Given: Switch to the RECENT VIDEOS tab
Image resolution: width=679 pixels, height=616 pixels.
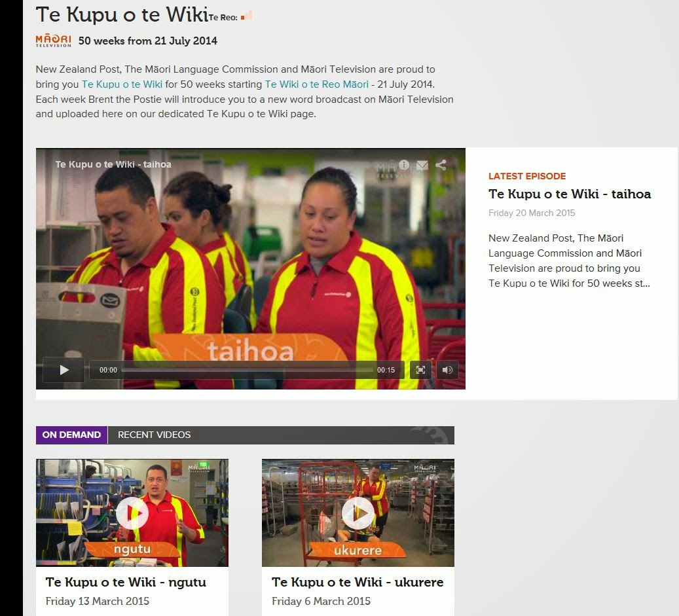Looking at the screenshot, I should pos(153,435).
